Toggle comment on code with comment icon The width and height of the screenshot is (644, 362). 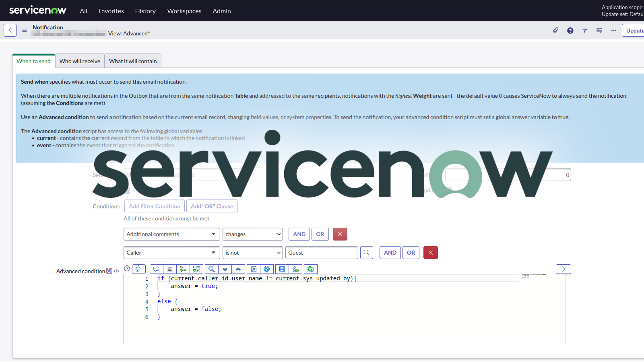pyautogui.click(x=156, y=269)
